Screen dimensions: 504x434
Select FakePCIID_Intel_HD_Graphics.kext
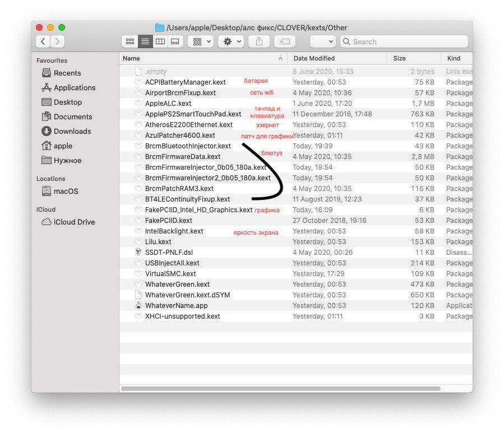pos(295,209)
